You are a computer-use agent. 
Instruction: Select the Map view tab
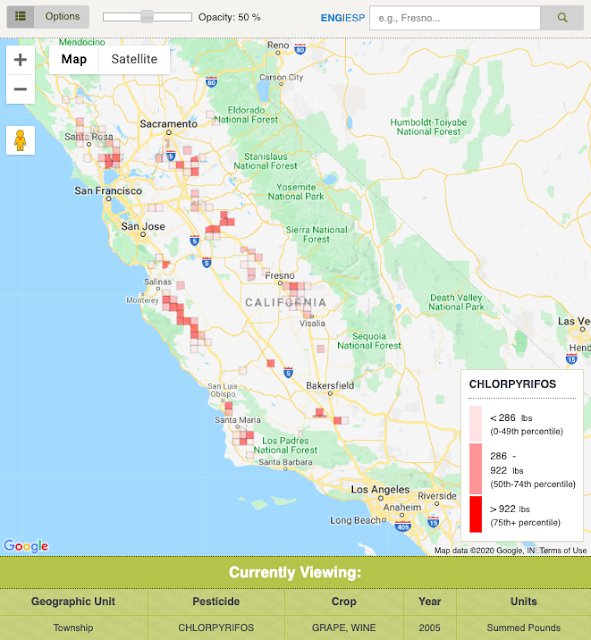click(74, 59)
